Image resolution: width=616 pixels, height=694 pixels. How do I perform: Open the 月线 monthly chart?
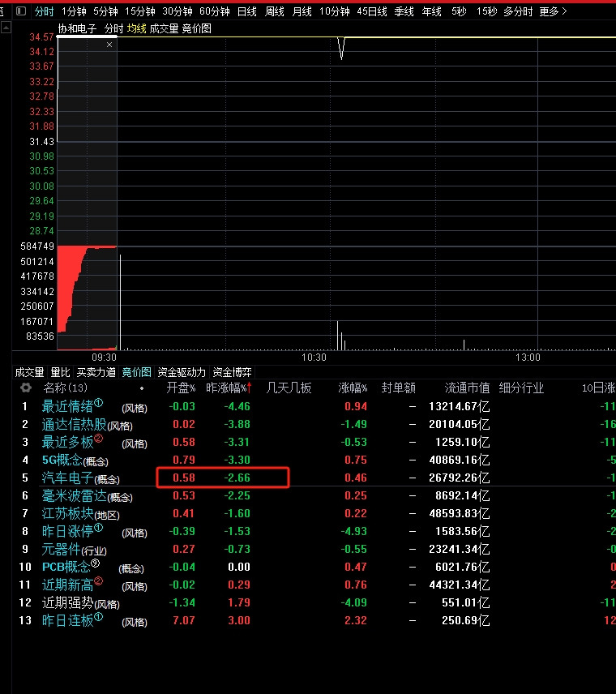302,11
